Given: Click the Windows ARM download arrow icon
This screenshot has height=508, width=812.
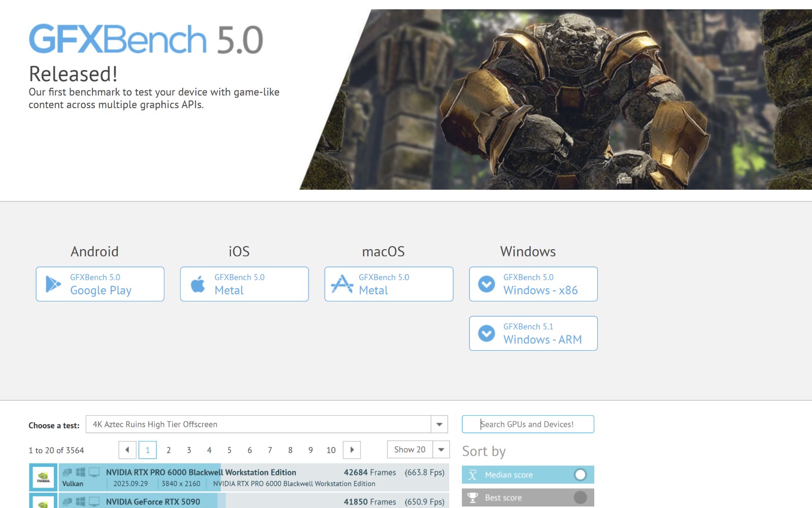Looking at the screenshot, I should 487,333.
